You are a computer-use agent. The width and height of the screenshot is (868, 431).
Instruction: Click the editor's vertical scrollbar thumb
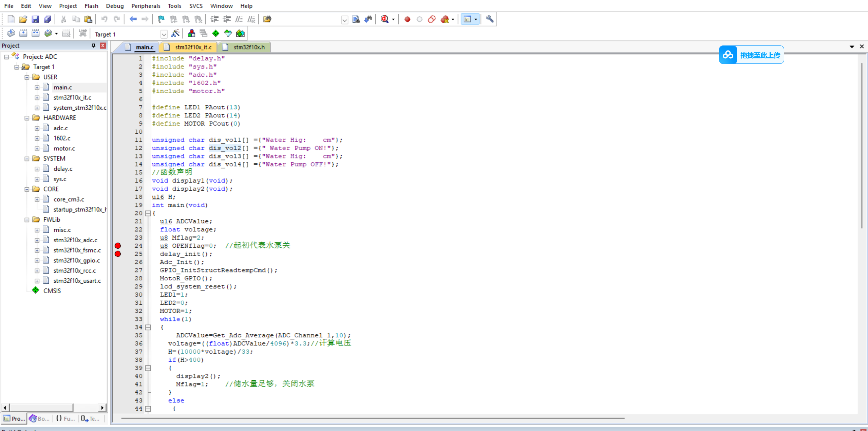pyautogui.click(x=862, y=145)
